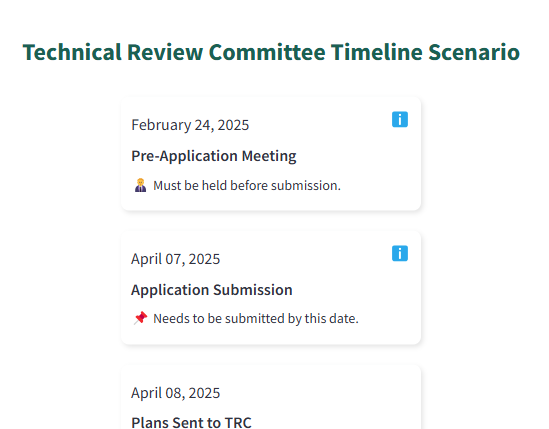549x429 pixels.
Task: Click the word 'Timeline' in page title
Action: tap(377, 52)
